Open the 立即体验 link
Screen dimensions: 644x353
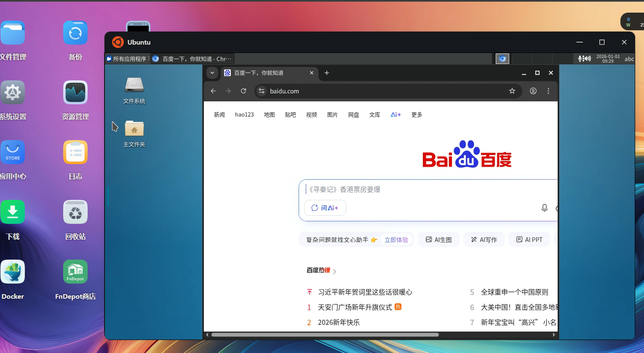[x=396, y=240]
